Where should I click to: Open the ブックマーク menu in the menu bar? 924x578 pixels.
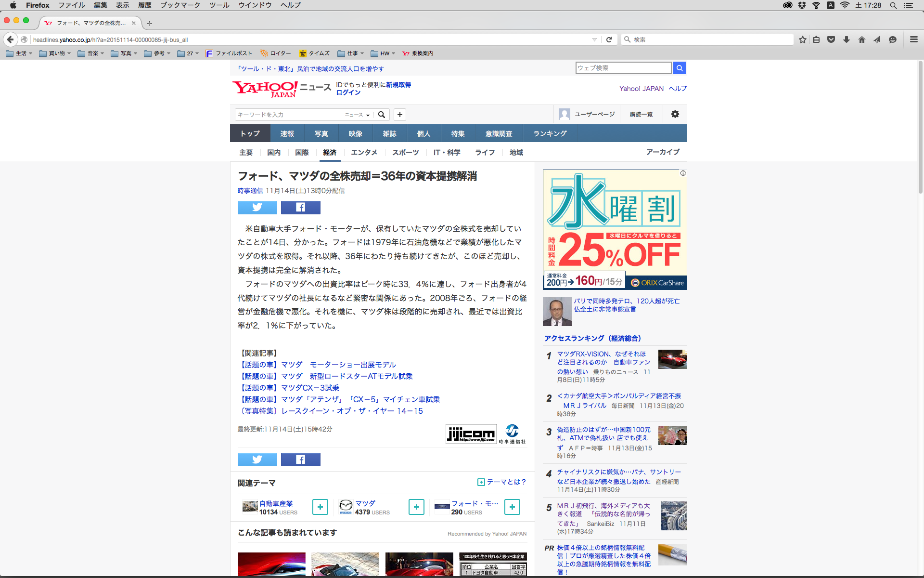(x=180, y=5)
